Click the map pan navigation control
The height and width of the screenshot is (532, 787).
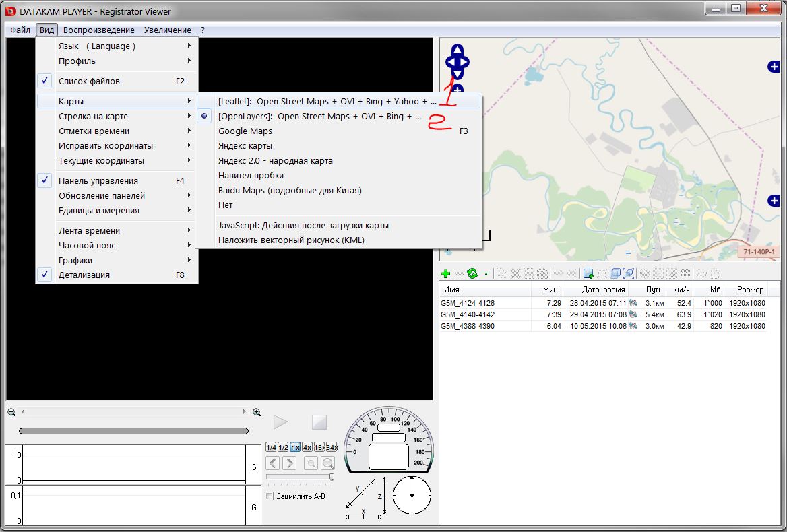coord(458,62)
